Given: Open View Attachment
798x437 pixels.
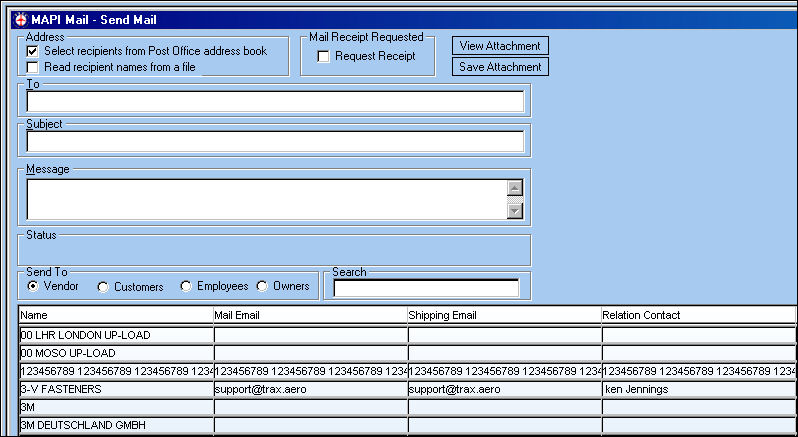Looking at the screenshot, I should point(500,46).
